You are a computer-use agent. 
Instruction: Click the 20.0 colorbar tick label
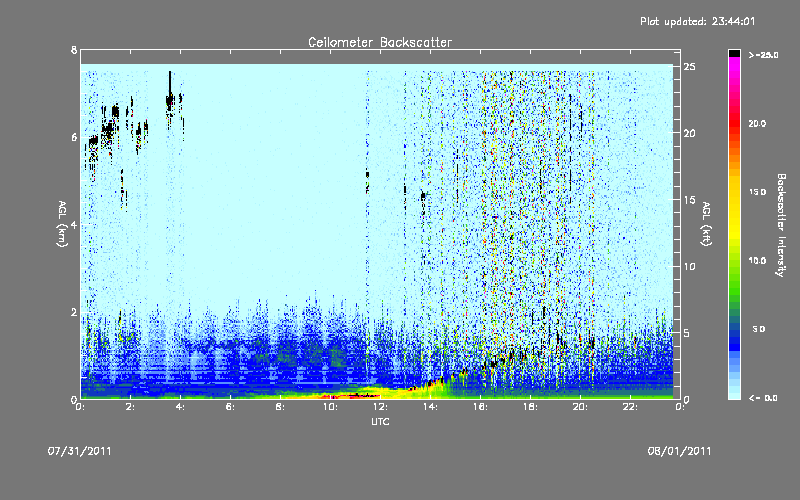(757, 123)
